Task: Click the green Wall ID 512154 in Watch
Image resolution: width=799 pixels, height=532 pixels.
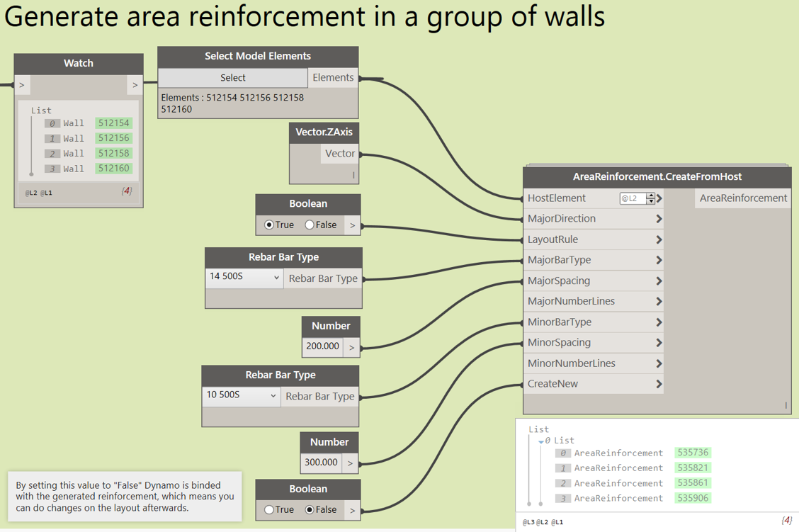Action: pos(113,123)
